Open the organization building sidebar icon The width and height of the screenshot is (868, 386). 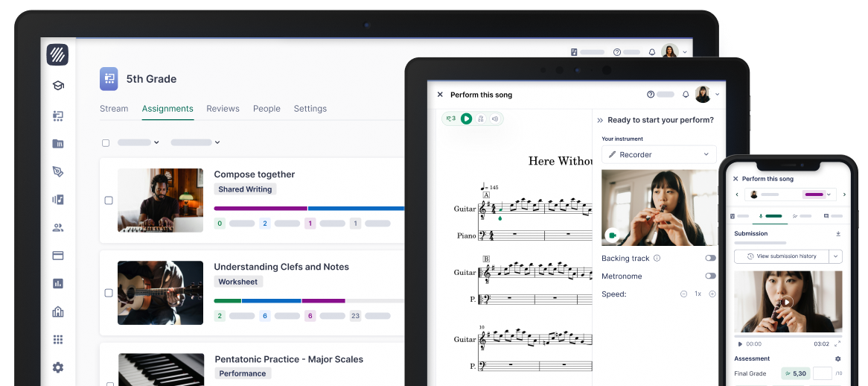[58, 311]
